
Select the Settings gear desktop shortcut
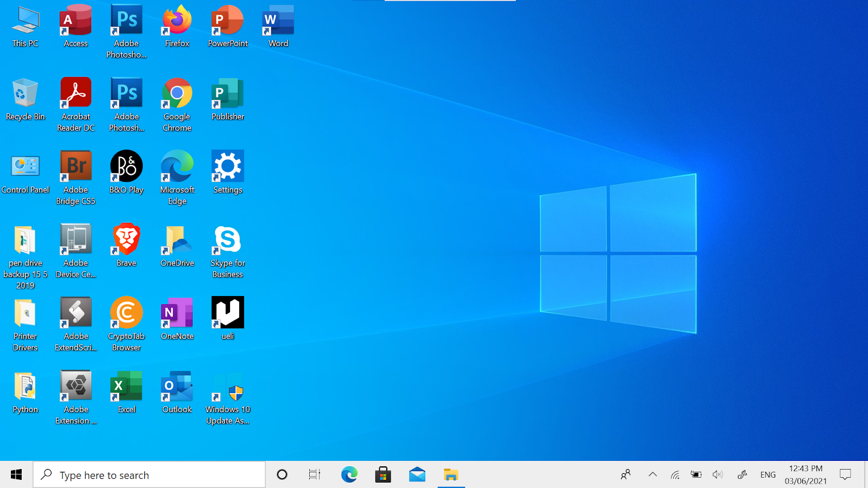point(228,172)
